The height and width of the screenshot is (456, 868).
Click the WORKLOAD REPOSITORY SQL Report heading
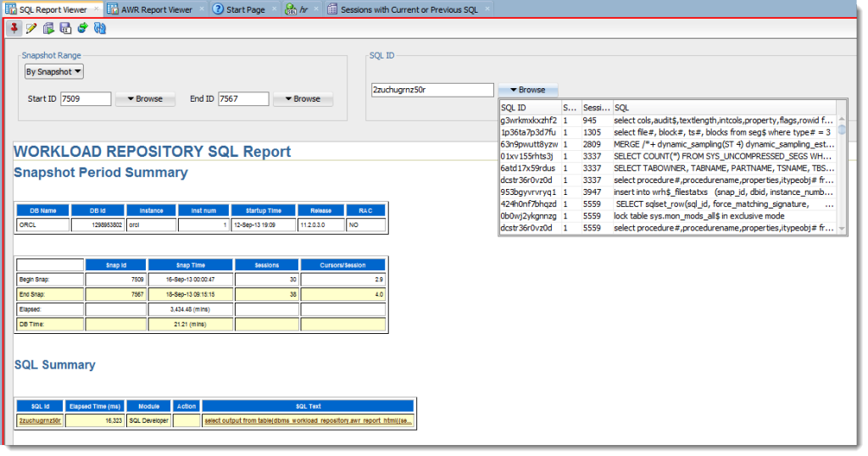click(x=153, y=152)
